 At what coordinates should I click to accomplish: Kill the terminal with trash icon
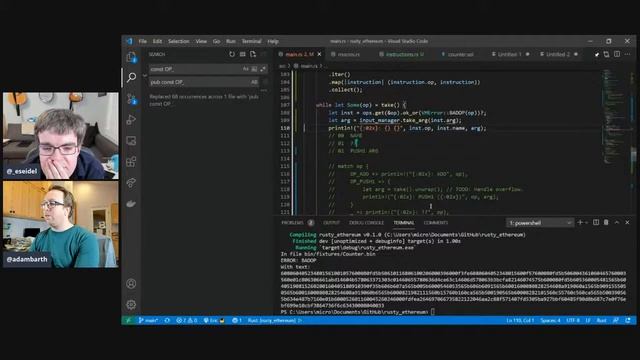click(606, 222)
